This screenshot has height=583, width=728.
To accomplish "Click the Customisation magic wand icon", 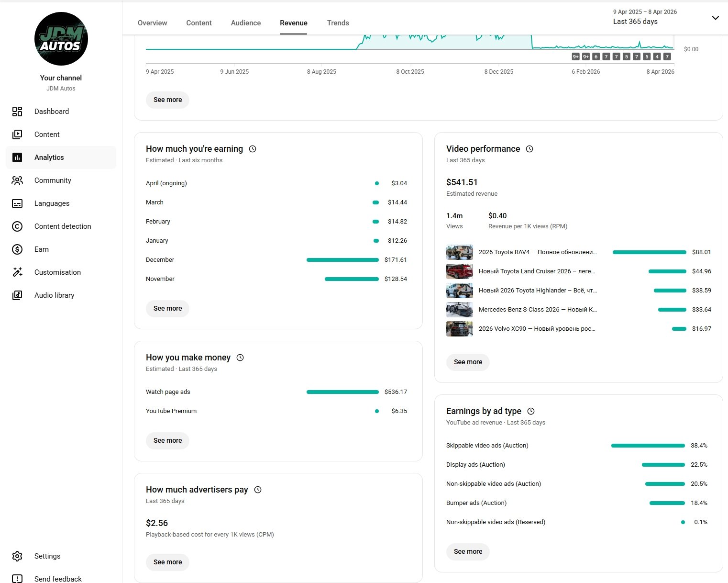I will click(x=17, y=272).
